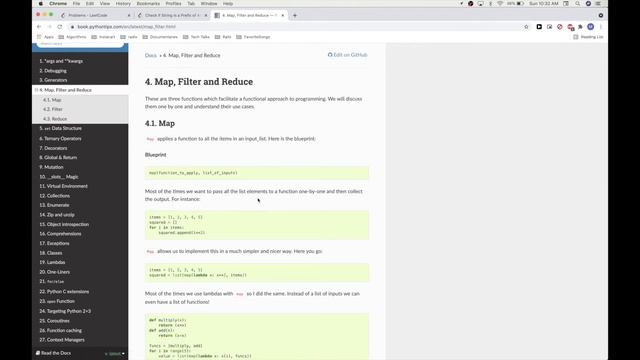Click the black square extension icon
This screenshot has height=360, width=640.
(539, 27)
